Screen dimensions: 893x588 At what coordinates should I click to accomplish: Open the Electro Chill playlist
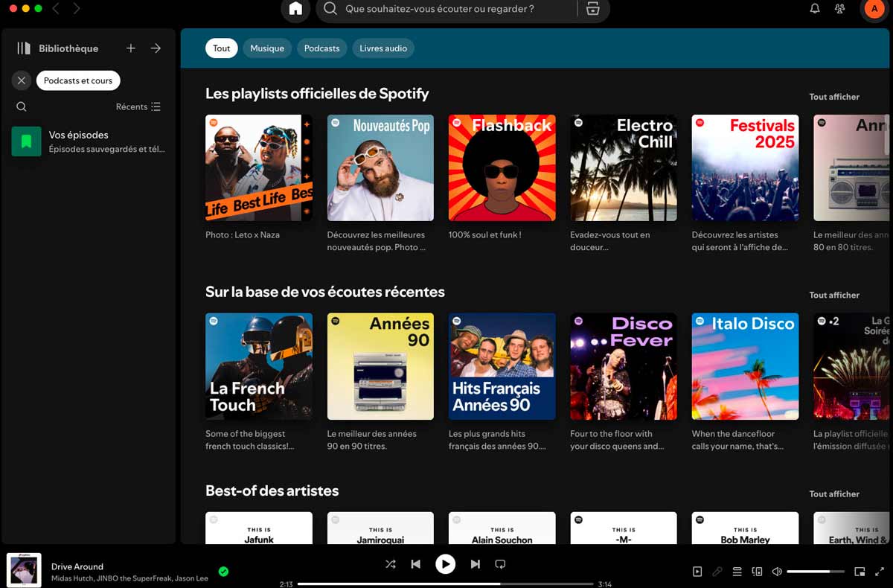click(x=624, y=167)
